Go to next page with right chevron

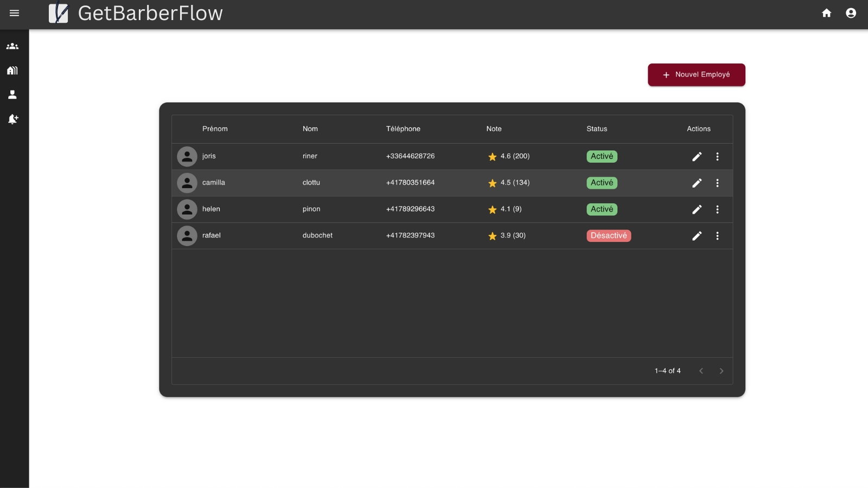click(x=722, y=371)
